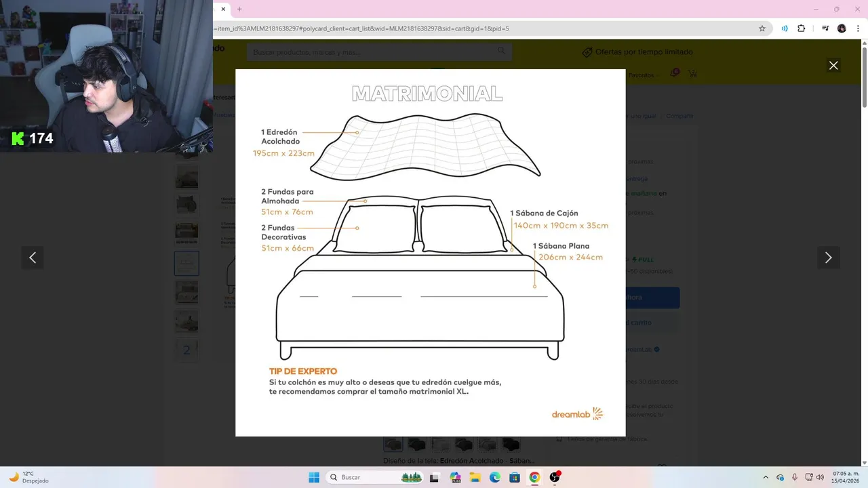Open a new browser tab
This screenshot has width=868, height=488.
(x=239, y=9)
